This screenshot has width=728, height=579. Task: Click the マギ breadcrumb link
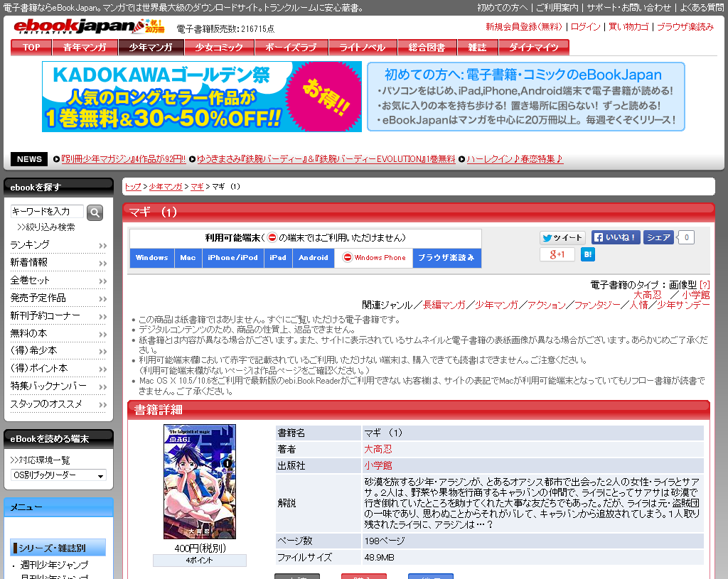tap(198, 187)
